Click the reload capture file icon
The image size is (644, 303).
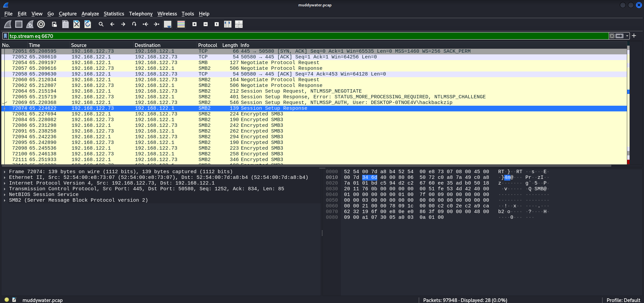pos(88,24)
